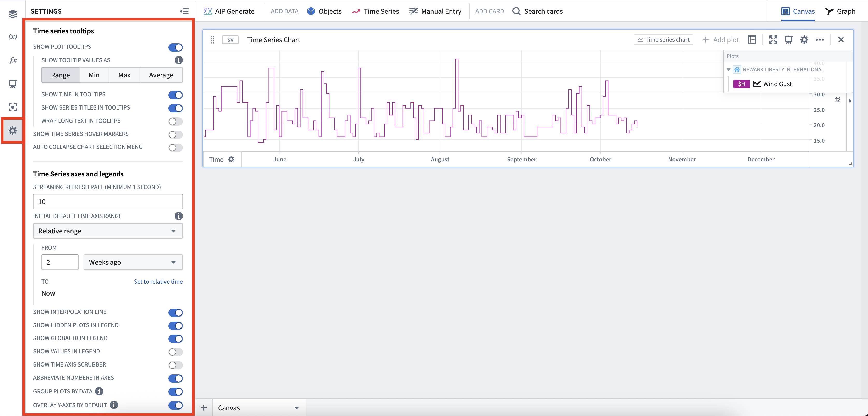Click the AIP Generate icon

(208, 11)
